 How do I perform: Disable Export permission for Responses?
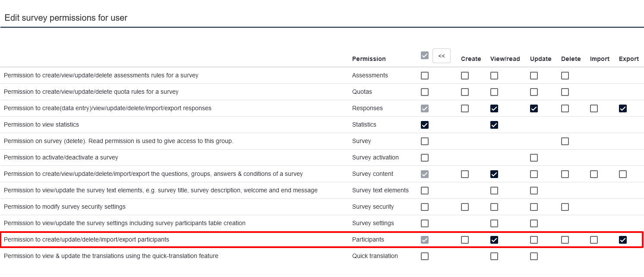623,108
